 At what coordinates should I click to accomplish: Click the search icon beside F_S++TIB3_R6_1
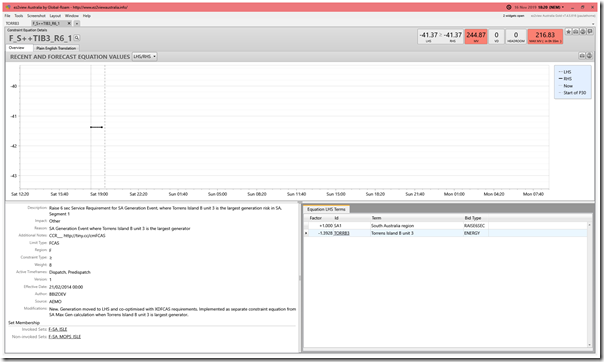pos(77,38)
